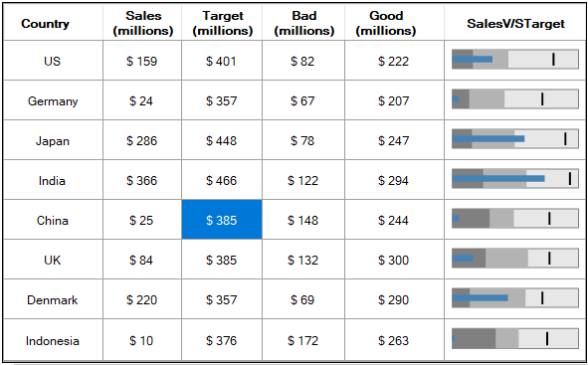Viewport: 588px width, 365px height.
Task: Select the Indonesia country cell
Action: pyautogui.click(x=53, y=340)
